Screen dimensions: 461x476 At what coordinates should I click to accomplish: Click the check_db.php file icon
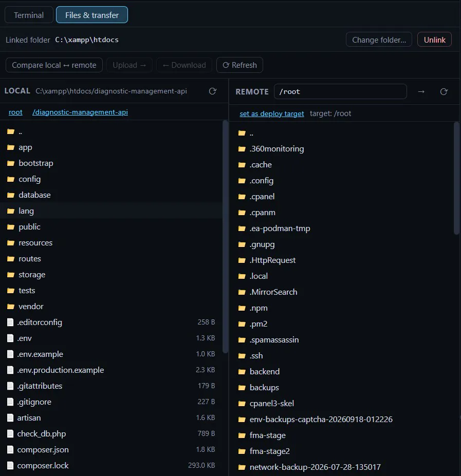(x=10, y=434)
